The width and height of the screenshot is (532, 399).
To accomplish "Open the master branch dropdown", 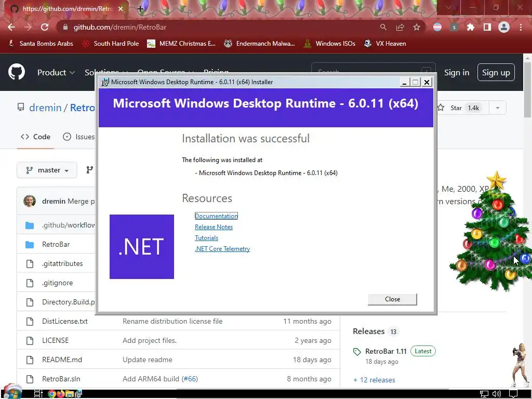I will (x=47, y=170).
